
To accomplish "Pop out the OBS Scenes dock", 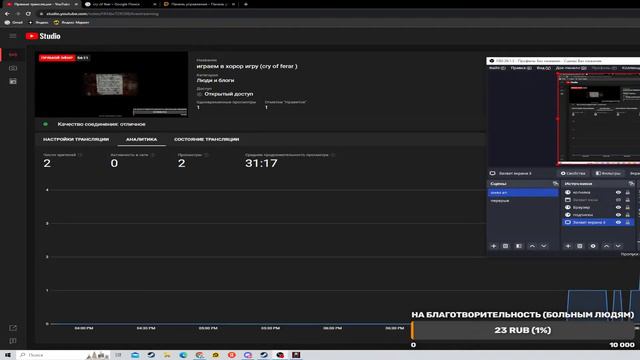I will click(555, 184).
